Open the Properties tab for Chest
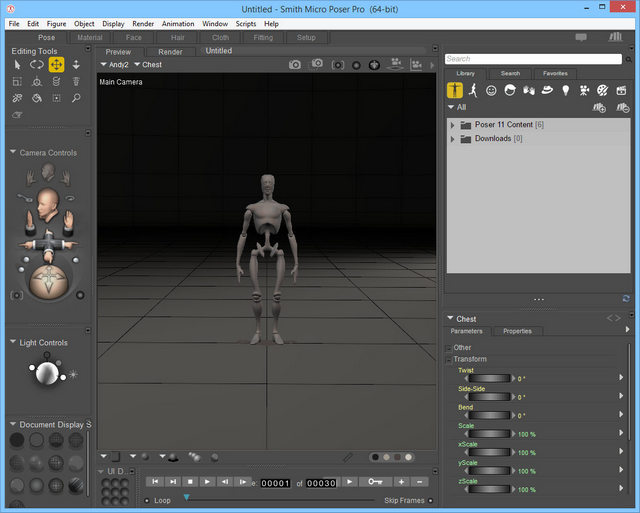The height and width of the screenshot is (513, 640). coord(517,331)
